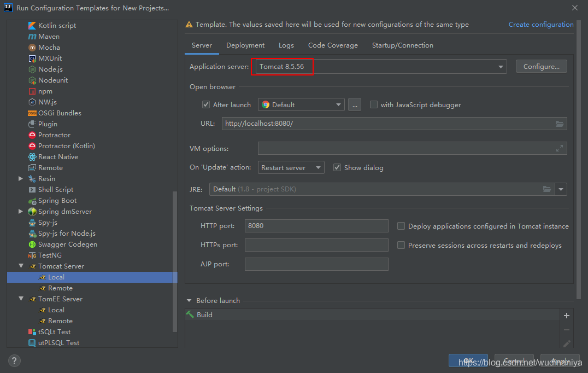Open the Logs tab
Screen dimensions: 588x373
point(286,45)
